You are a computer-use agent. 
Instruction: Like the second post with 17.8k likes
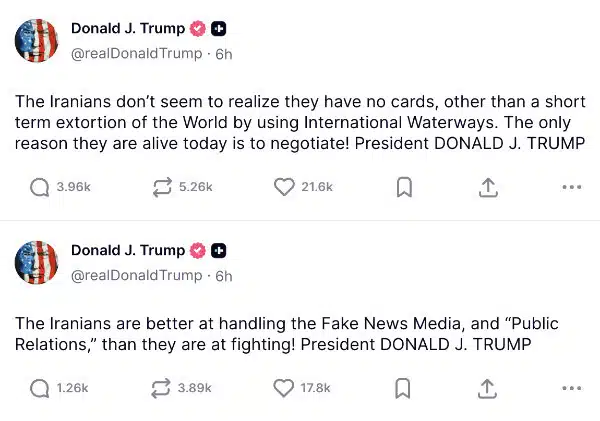(284, 388)
